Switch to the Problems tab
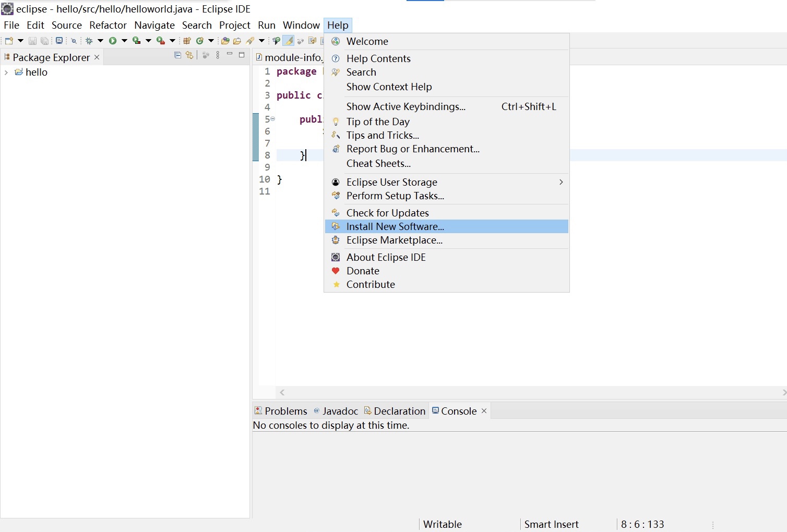The width and height of the screenshot is (787, 532). pyautogui.click(x=281, y=411)
